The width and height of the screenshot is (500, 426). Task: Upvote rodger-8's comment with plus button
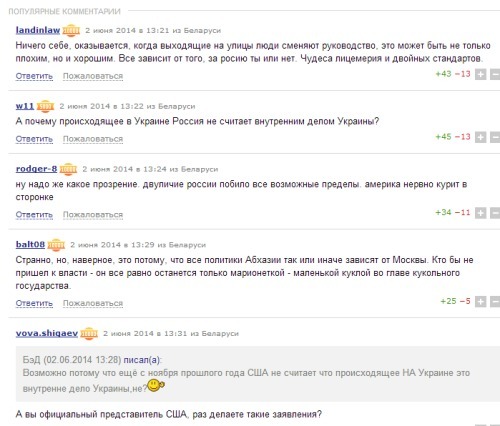pyautogui.click(x=480, y=213)
